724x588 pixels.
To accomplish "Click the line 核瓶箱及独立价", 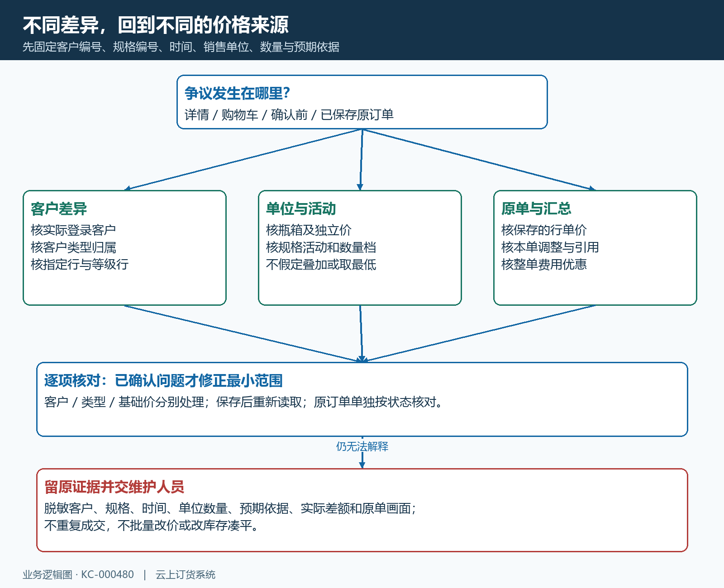I will (x=309, y=230).
